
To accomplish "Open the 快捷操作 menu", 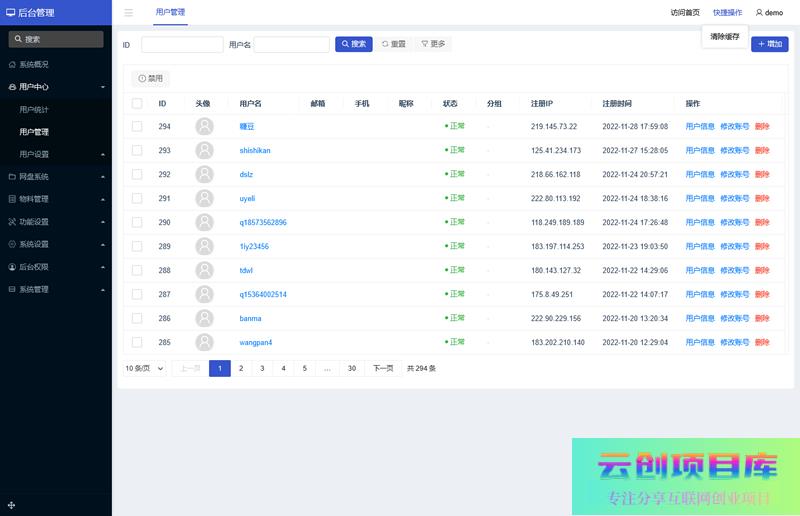I will click(x=728, y=13).
